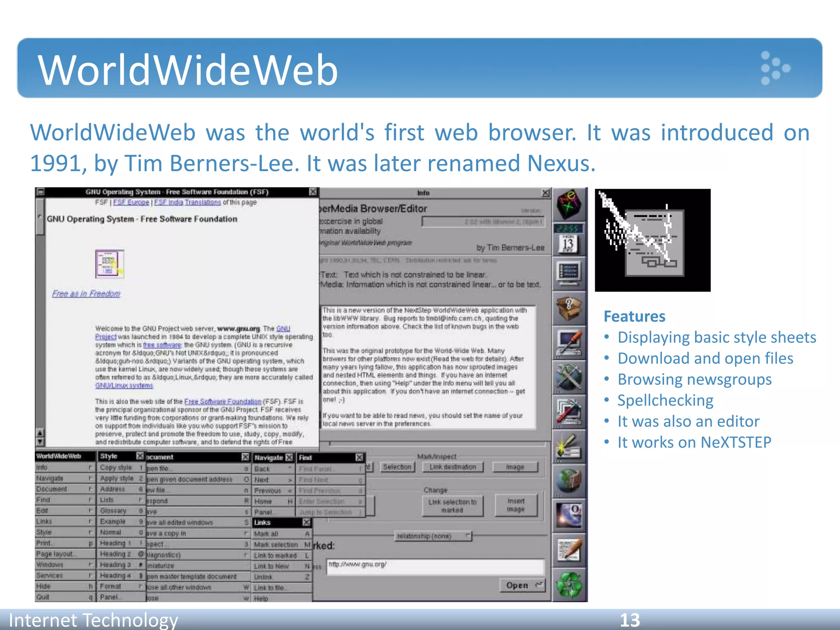Open the Free Software Foundation link

point(223,402)
